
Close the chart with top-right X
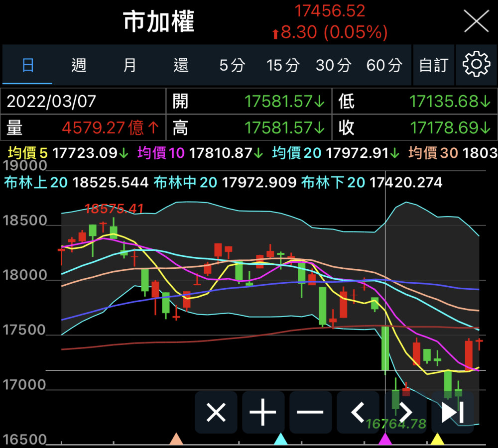[x=476, y=21]
